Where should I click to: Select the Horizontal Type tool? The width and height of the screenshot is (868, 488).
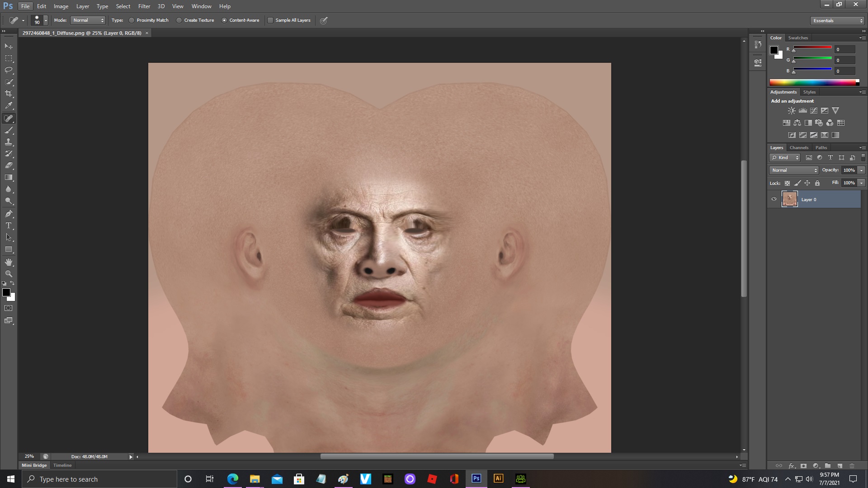[9, 225]
